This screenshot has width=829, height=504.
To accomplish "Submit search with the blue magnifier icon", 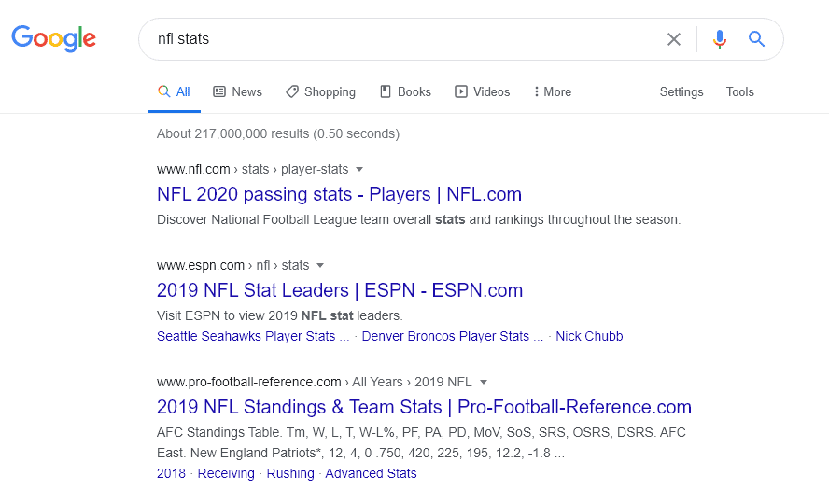I will 756,38.
